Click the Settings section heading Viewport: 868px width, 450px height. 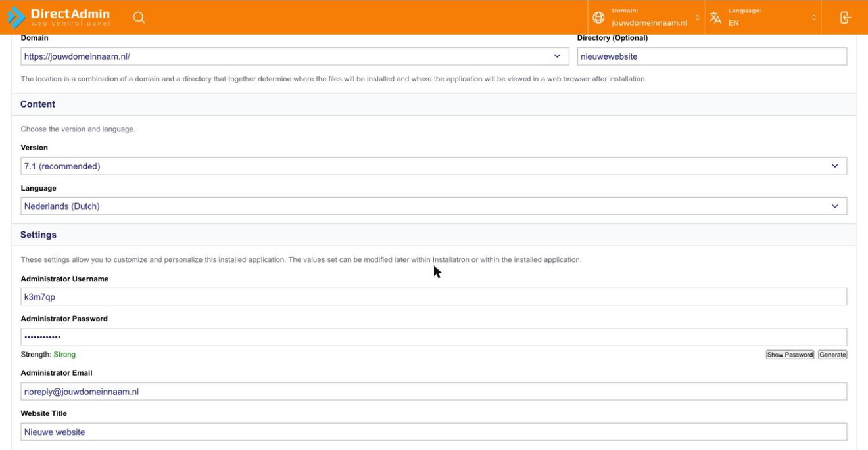tap(38, 235)
